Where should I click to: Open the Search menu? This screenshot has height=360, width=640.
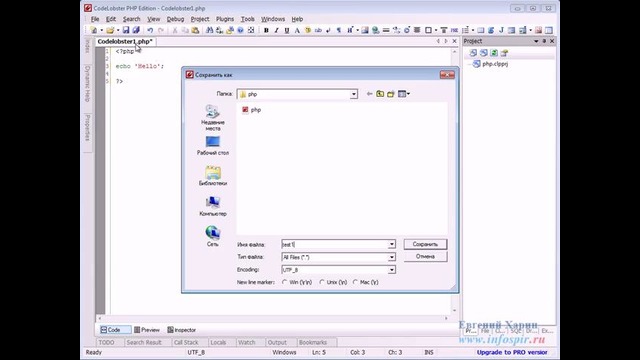pos(131,19)
